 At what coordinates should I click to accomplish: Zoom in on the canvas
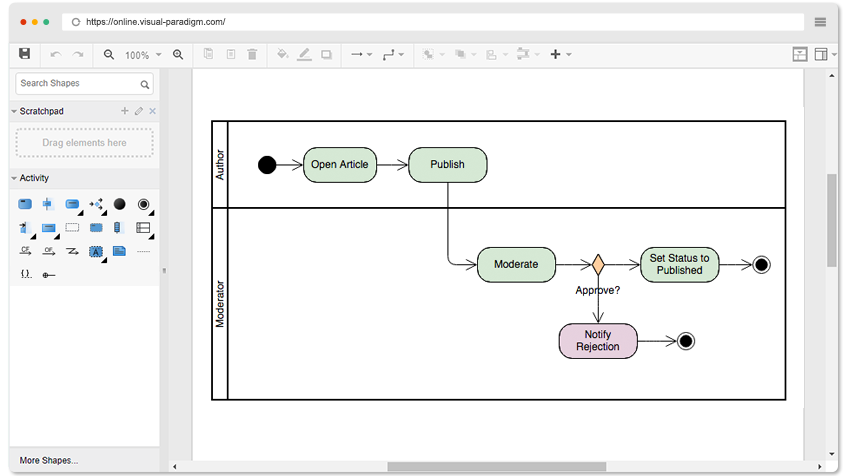[178, 54]
